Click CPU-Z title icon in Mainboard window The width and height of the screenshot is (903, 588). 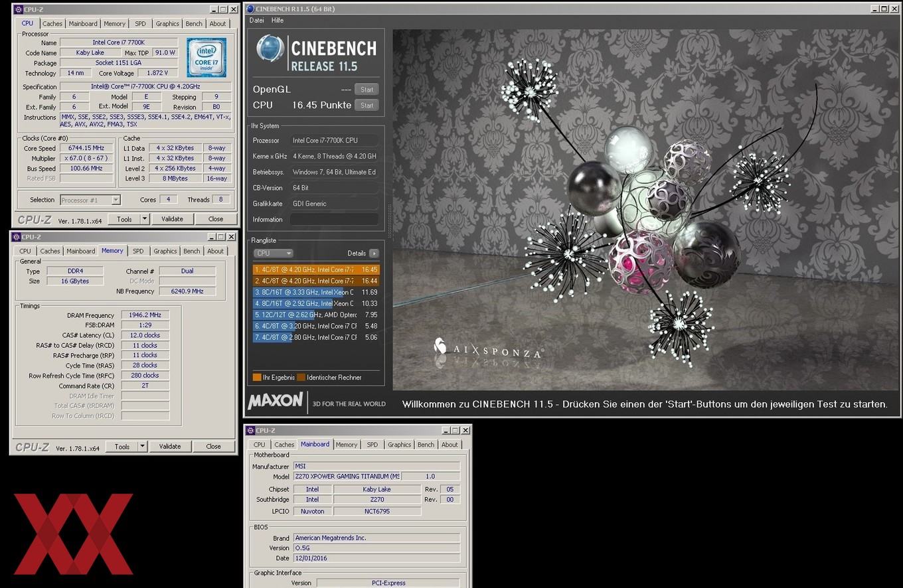pyautogui.click(x=250, y=431)
